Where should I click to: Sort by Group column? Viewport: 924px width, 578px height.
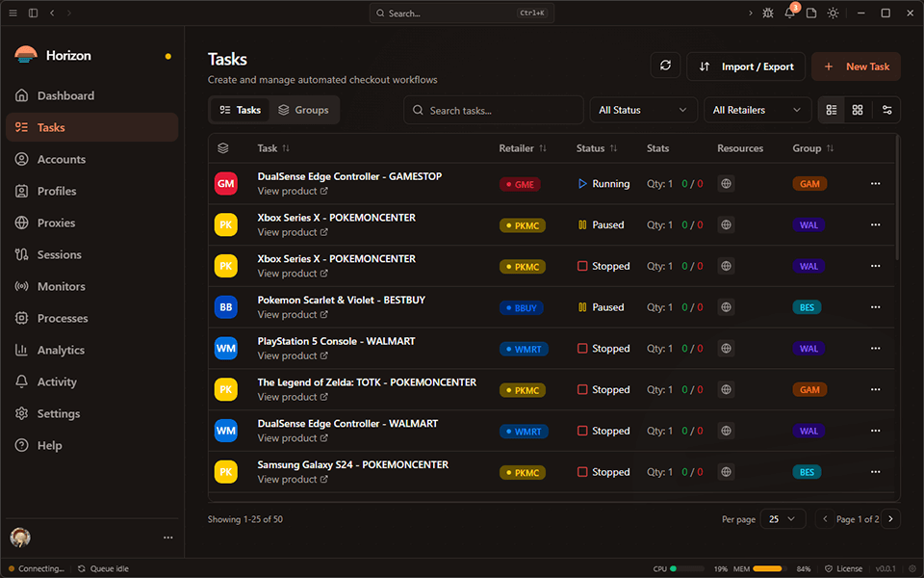(812, 148)
